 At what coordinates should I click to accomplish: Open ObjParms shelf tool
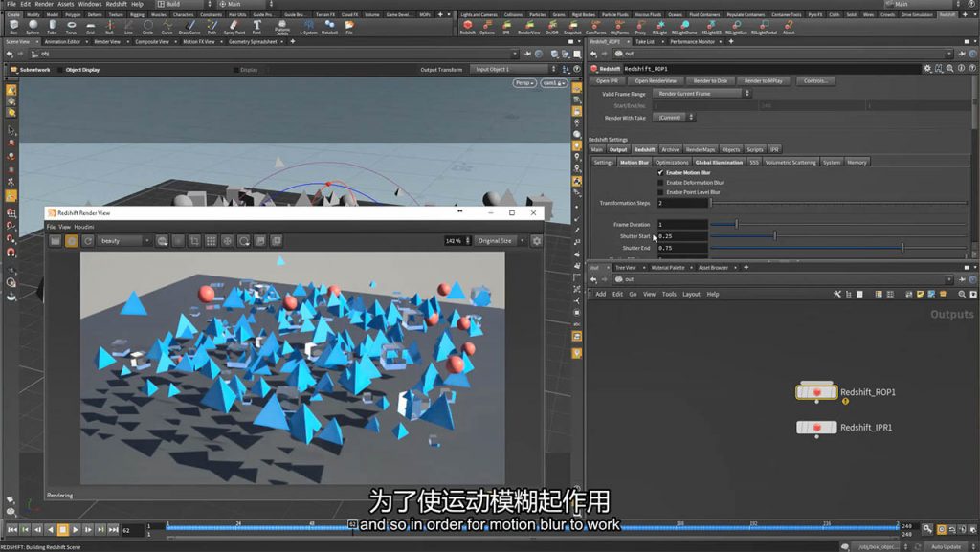(x=619, y=27)
